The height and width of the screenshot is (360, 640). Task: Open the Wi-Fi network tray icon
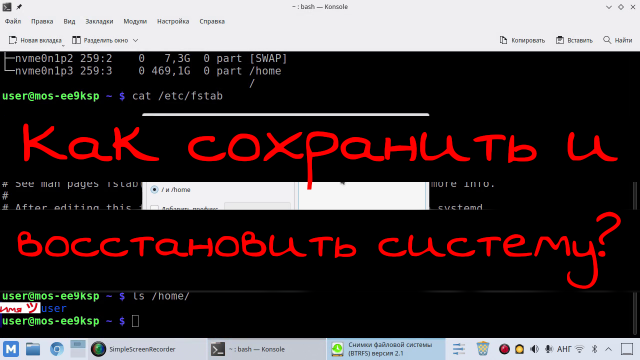click(x=580, y=349)
